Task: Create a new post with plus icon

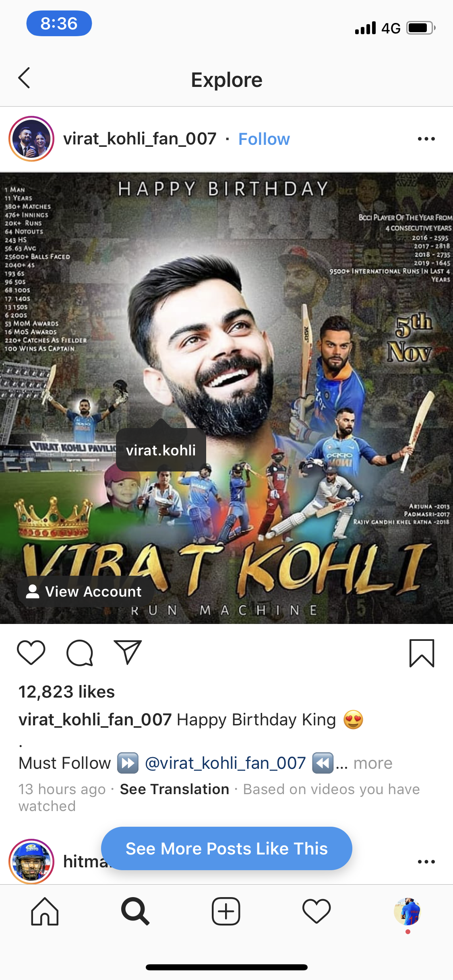Action: 226,912
